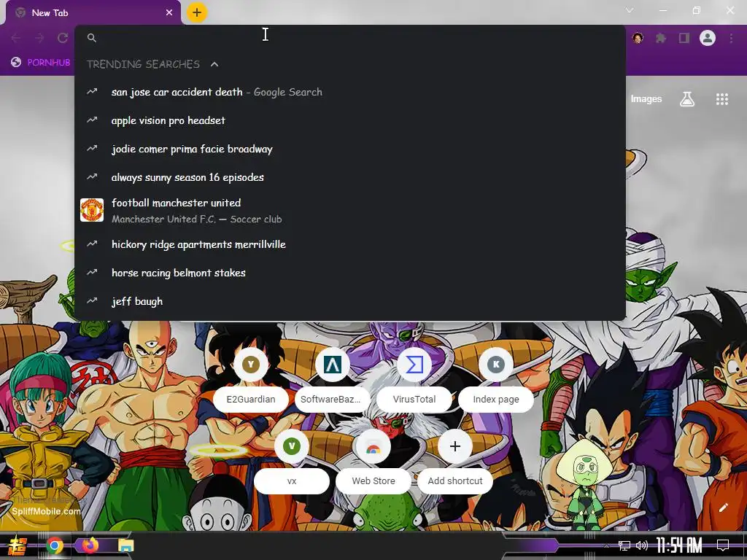Viewport: 747px width, 560px height.
Task: Open the tab search dropdown arrow
Action: [630, 10]
